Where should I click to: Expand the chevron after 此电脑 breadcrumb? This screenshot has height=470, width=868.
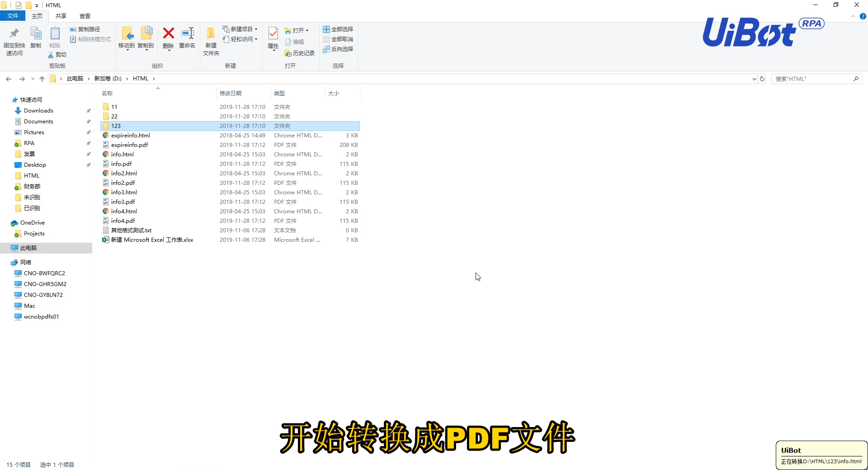(89, 79)
